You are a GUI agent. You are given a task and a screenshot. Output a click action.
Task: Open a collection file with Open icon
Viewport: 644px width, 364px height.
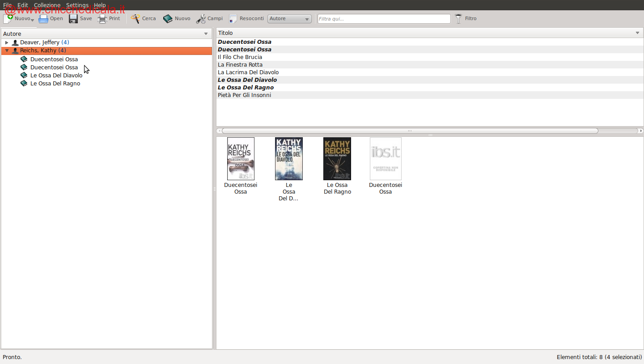pos(43,19)
